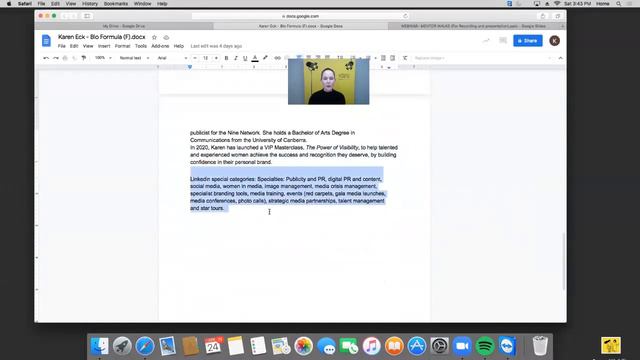Open the Format menu
This screenshot has height=360, width=640.
[x=122, y=46]
